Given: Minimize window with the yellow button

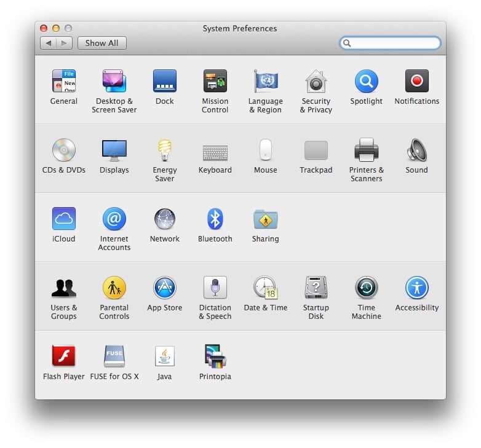Looking at the screenshot, I should pos(56,28).
